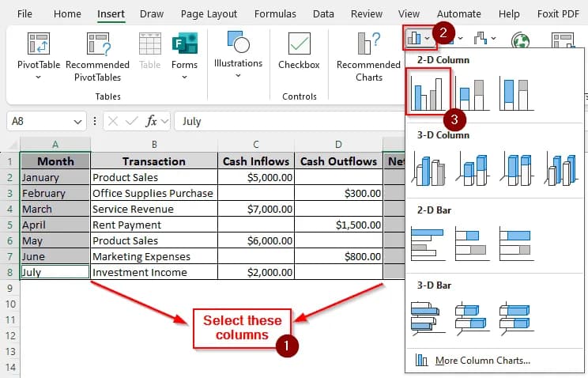The width and height of the screenshot is (588, 378).
Task: Open Recommended Charts
Action: pyautogui.click(x=368, y=56)
